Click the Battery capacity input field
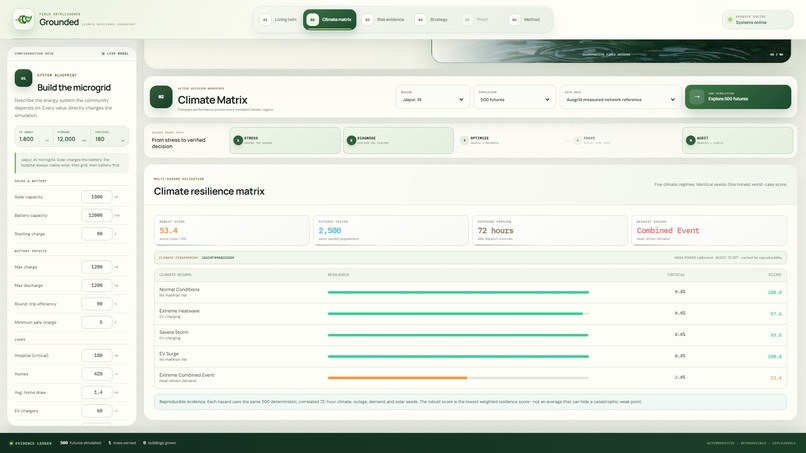This screenshot has width=806, height=453. tap(97, 215)
